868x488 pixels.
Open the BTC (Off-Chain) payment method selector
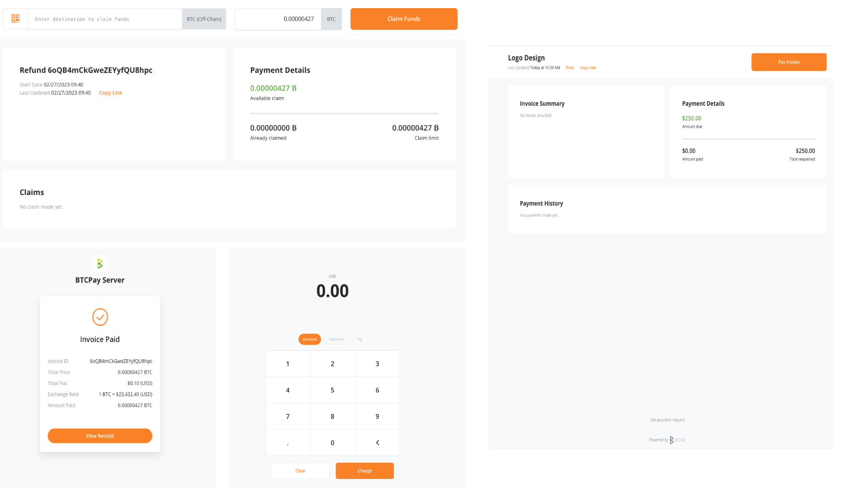(x=204, y=19)
